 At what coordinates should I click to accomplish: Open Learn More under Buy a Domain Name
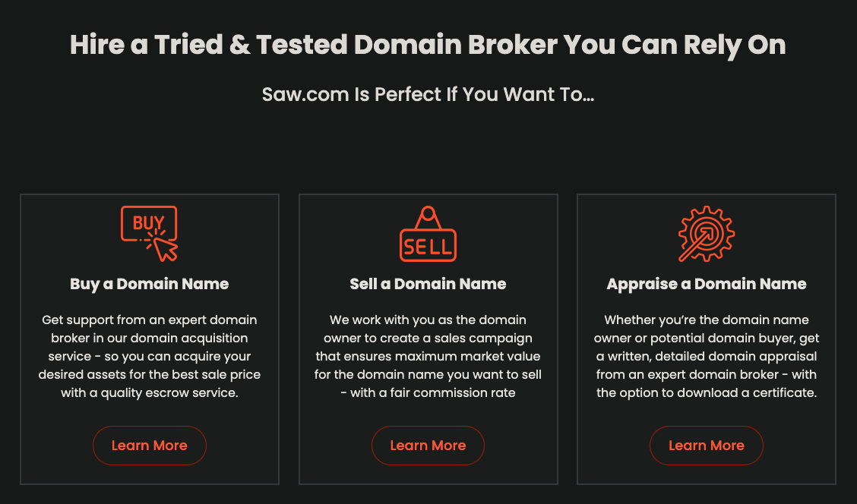[149, 446]
